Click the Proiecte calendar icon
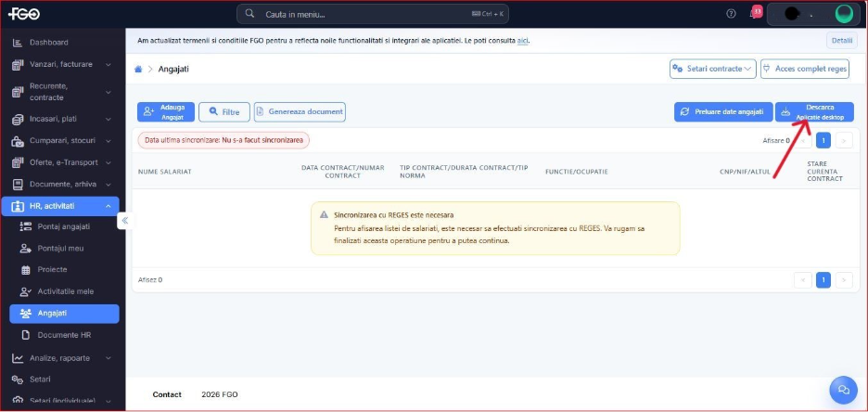This screenshot has width=868, height=412. 25,270
